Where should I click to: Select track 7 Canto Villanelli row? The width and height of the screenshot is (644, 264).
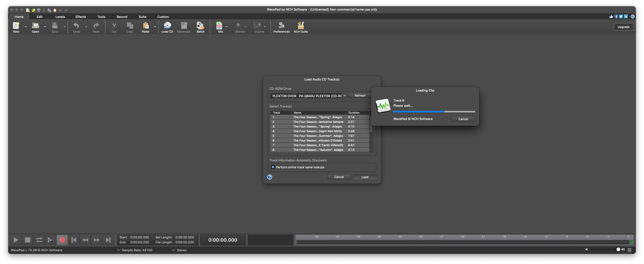pos(320,145)
